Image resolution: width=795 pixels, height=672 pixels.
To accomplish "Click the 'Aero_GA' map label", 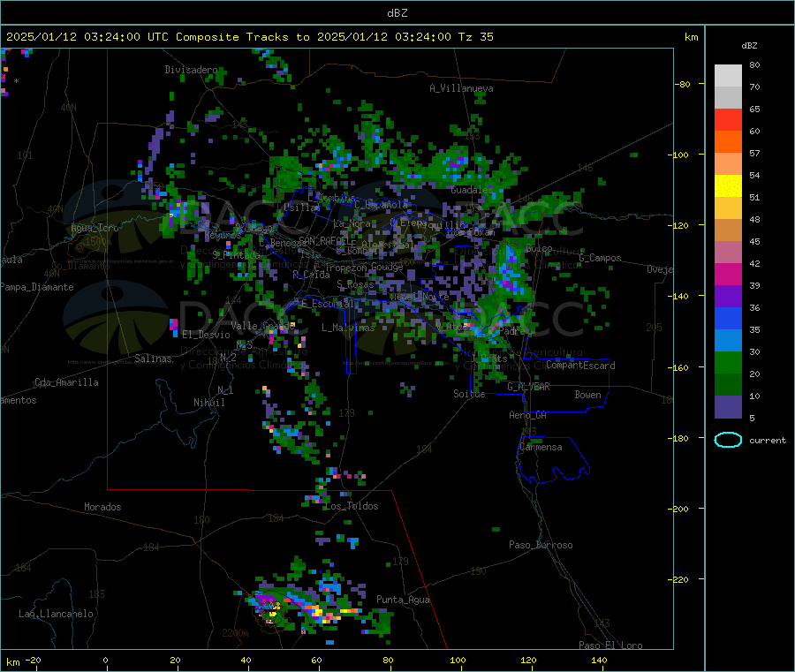I will pos(527,415).
